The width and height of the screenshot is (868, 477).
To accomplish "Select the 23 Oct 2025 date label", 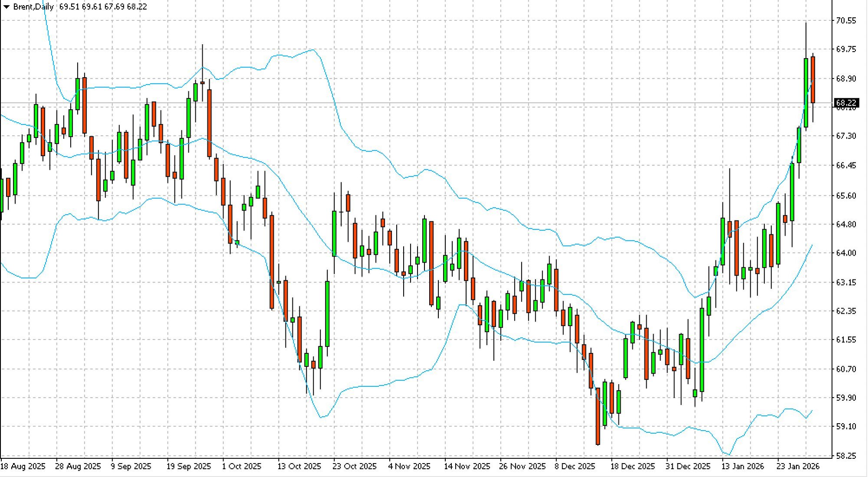I will pos(354,467).
